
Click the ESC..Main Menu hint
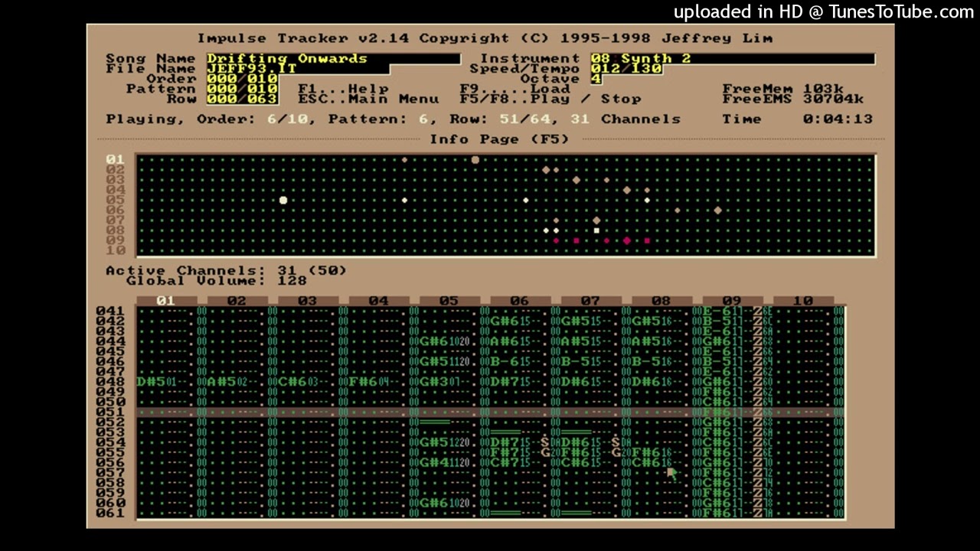[x=368, y=99]
